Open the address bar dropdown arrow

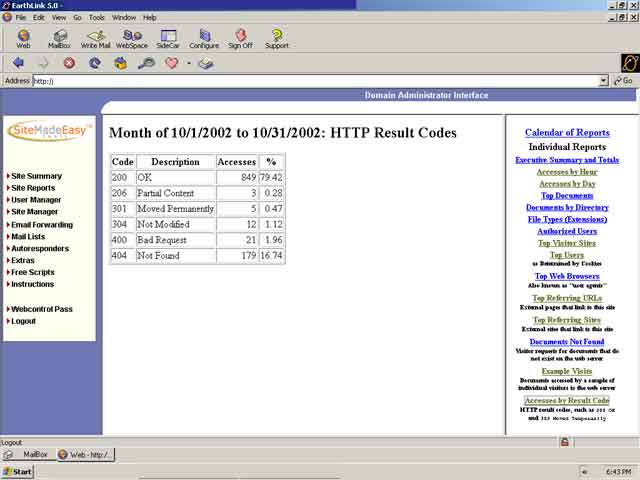coord(603,81)
